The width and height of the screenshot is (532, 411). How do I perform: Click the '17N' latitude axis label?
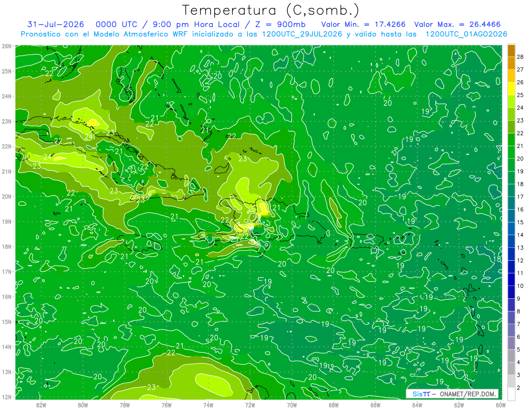[x=7, y=271]
